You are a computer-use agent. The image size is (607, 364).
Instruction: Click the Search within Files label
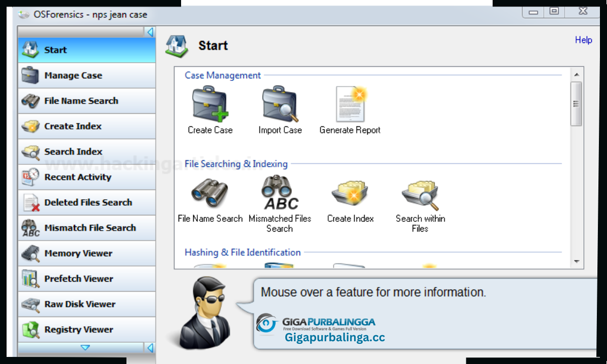(x=420, y=223)
